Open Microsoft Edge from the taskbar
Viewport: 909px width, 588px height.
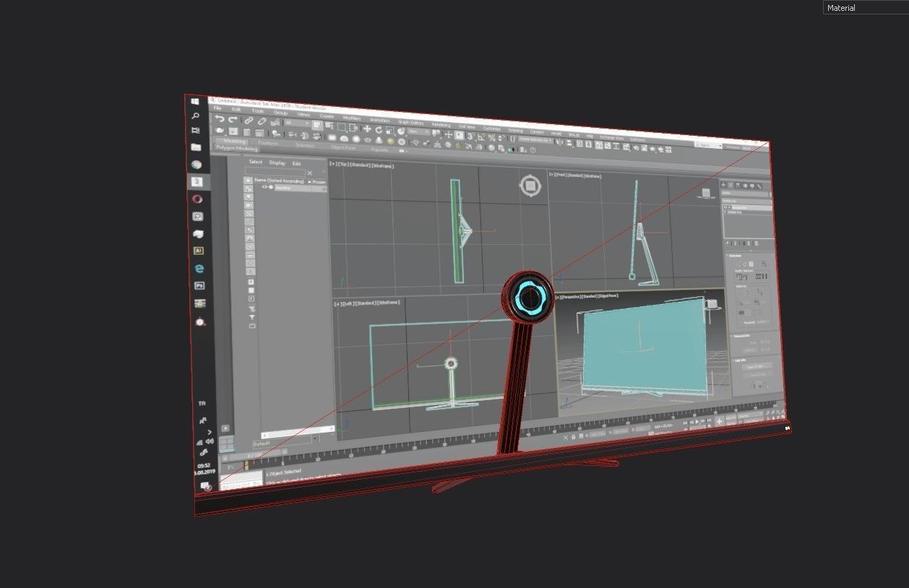199,268
